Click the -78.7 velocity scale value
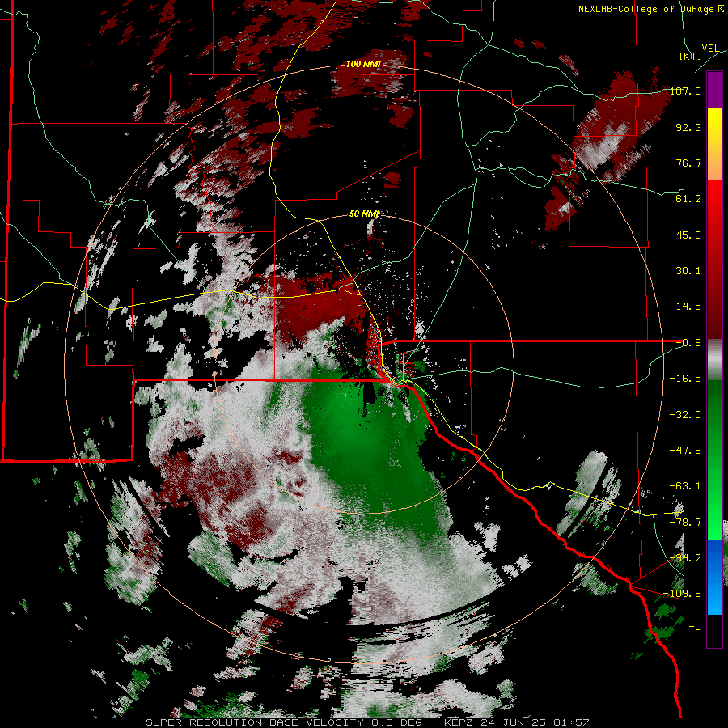Screen dimensions: 728x728 685,523
